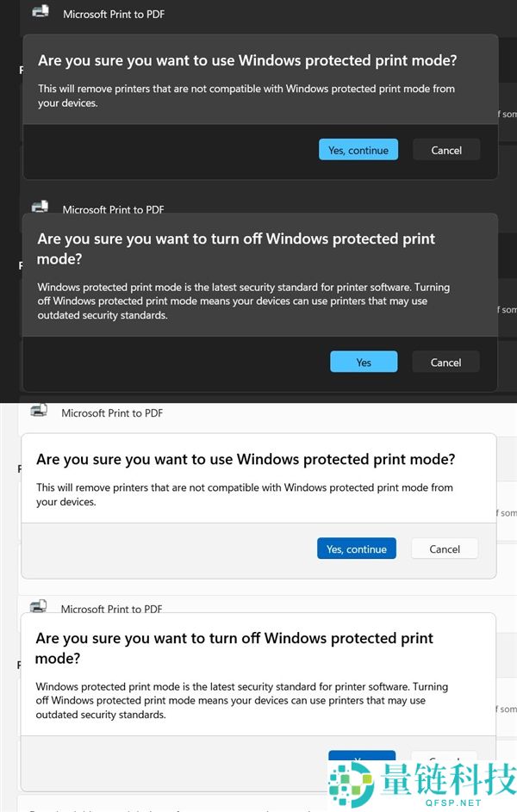Click the printer icon above the light-themed use prompt
The height and width of the screenshot is (812, 517).
pos(40,410)
